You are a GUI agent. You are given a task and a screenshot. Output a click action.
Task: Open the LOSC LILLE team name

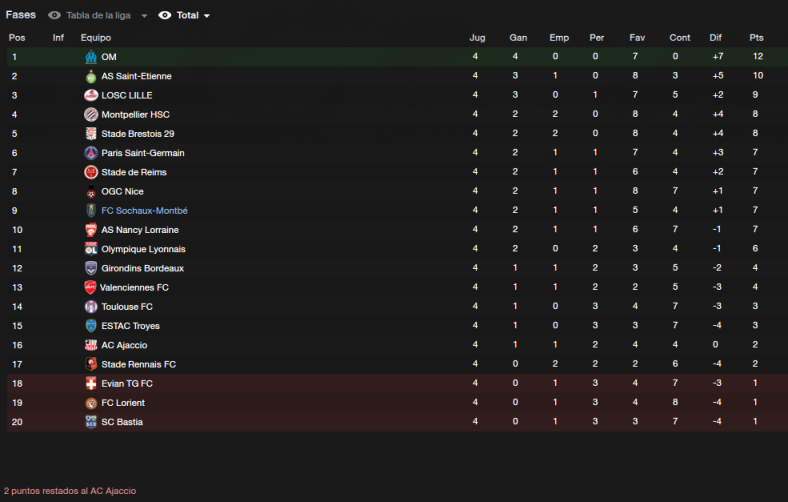127,95
